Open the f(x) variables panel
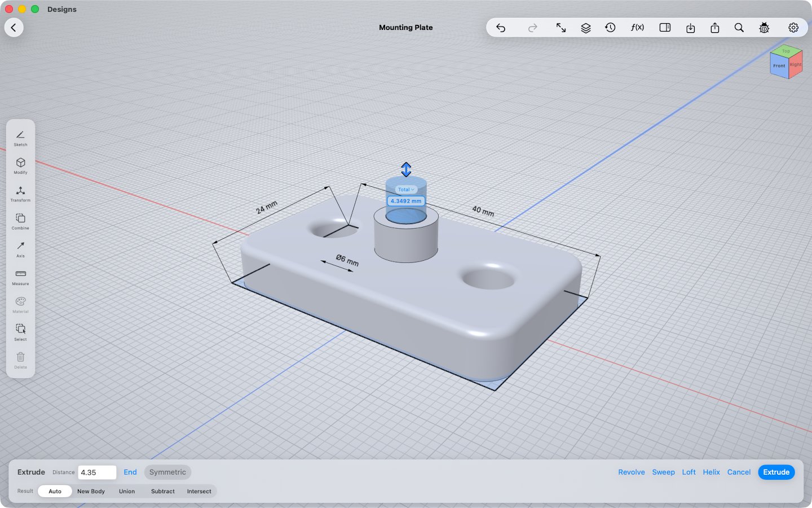This screenshot has width=812, height=508. coord(637,28)
